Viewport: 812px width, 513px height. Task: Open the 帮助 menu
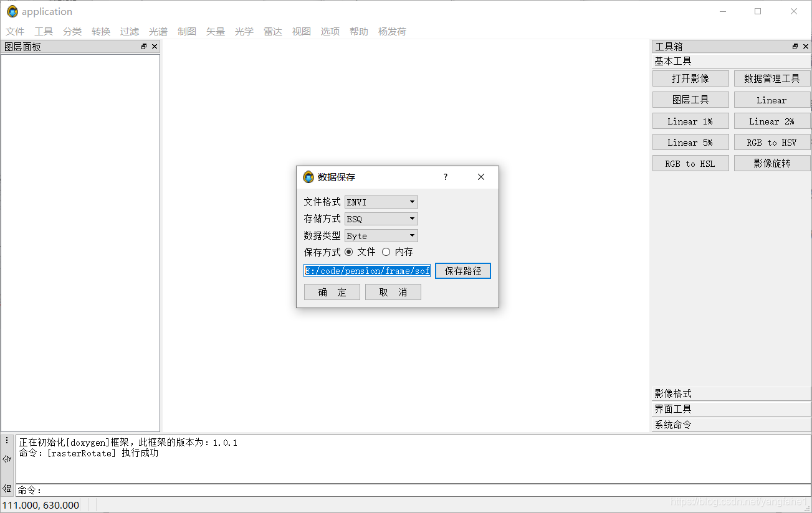pyautogui.click(x=359, y=32)
